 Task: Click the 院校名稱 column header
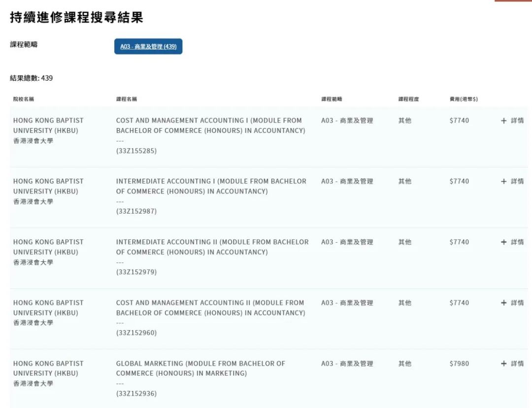(x=24, y=99)
